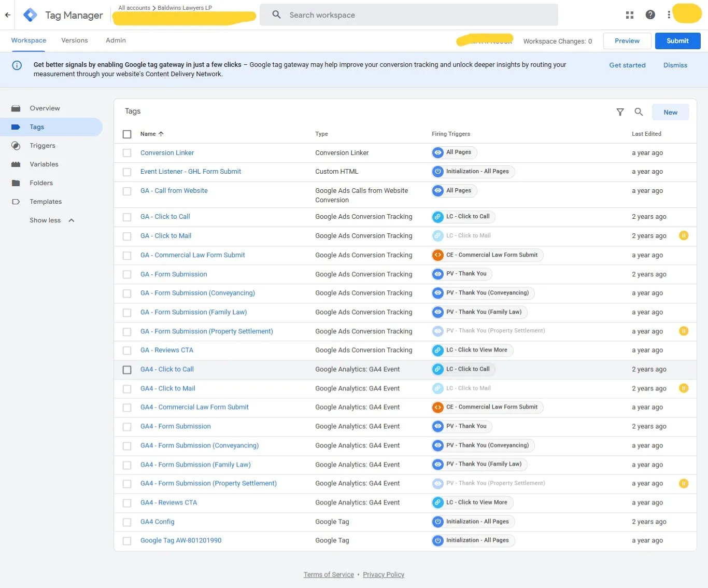Sort by Firing Triggers column header
Image resolution: width=708 pixels, height=588 pixels.
coord(451,134)
